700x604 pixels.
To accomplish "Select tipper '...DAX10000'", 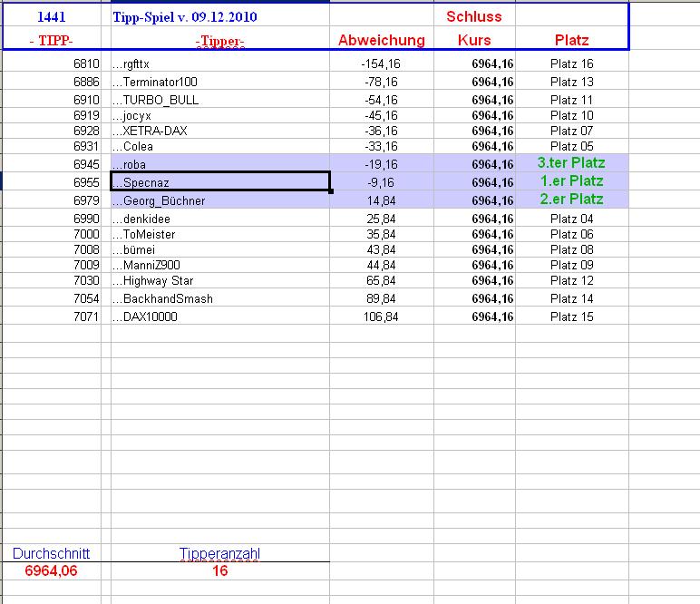I will [145, 317].
